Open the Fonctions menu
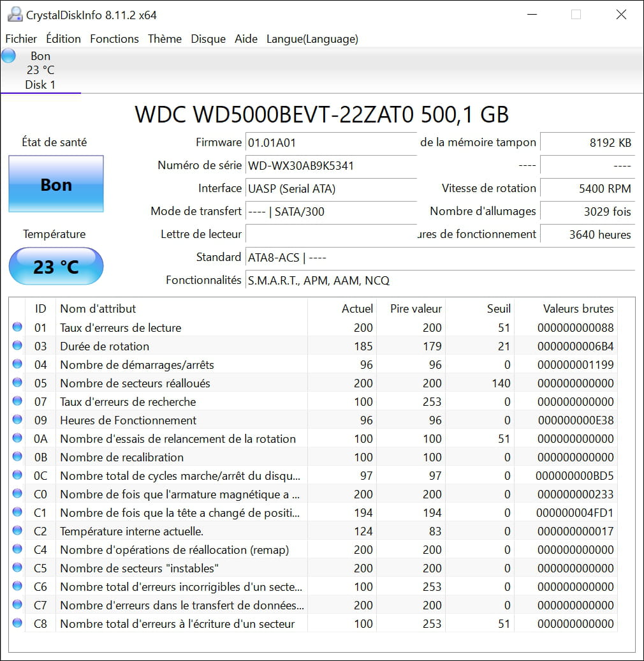 (x=114, y=39)
